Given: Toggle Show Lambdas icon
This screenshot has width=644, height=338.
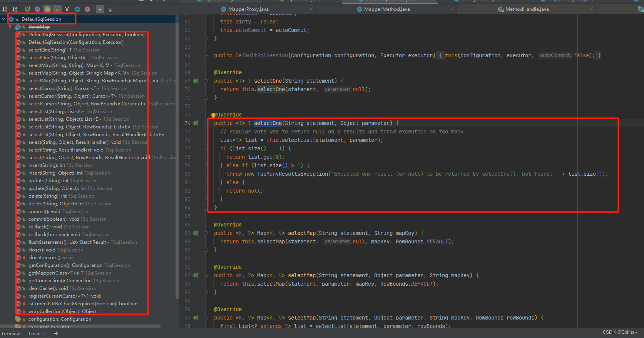Looking at the screenshot, I should (87, 9).
